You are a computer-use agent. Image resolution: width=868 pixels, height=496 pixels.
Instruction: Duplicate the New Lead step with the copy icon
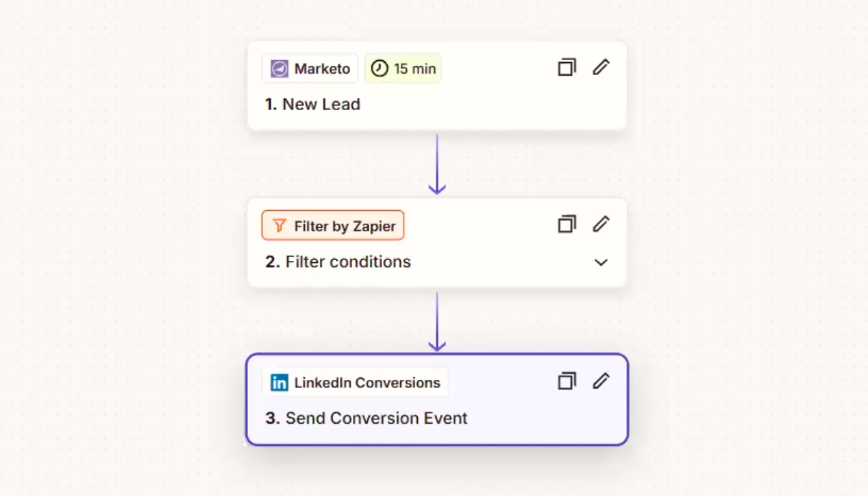click(x=566, y=67)
